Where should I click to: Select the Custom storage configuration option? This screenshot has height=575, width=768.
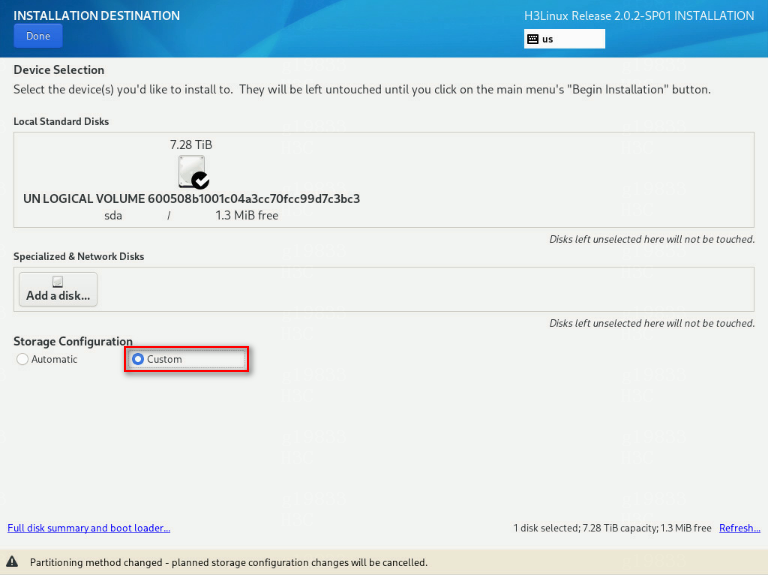point(186,359)
